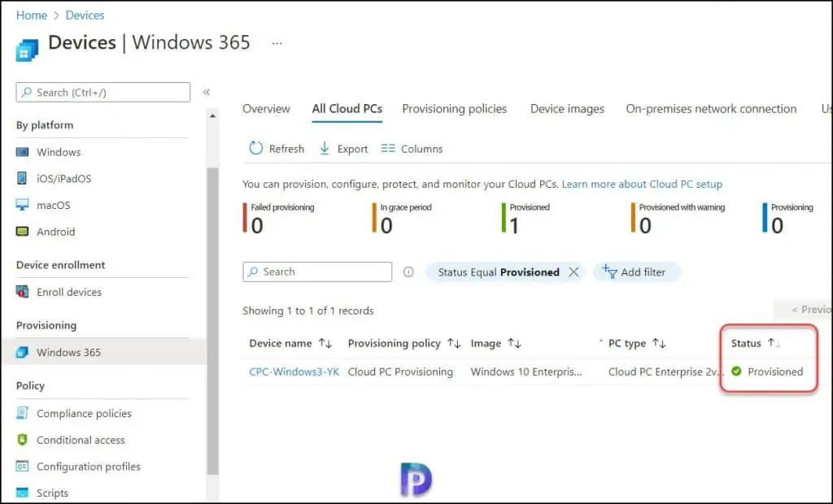Switch to the Overview tab
Image resolution: width=833 pixels, height=504 pixels.
(x=266, y=109)
